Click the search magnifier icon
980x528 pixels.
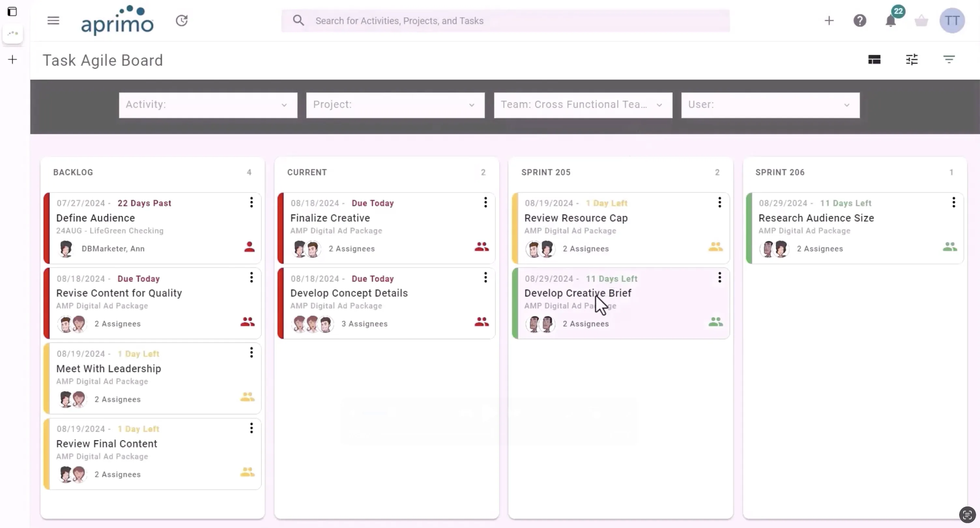(x=299, y=21)
